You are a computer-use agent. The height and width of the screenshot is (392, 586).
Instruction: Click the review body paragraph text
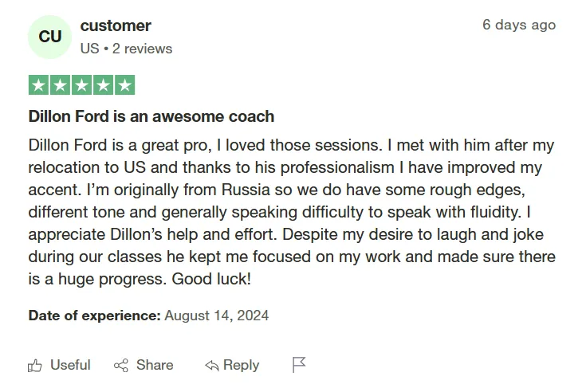click(x=292, y=212)
